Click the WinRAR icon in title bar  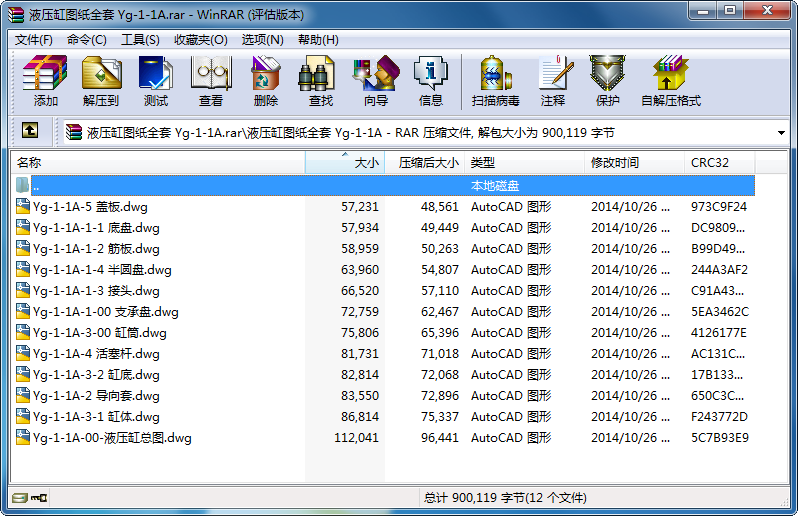[x=16, y=15]
